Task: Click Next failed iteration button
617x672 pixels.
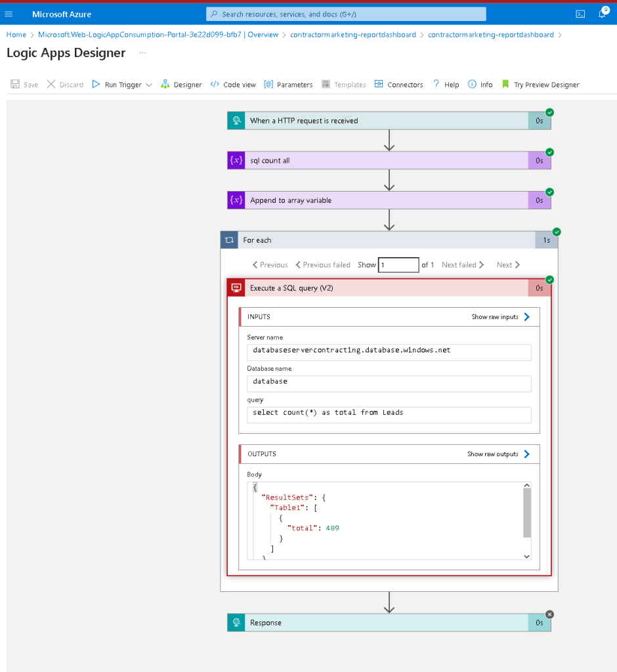Action: click(463, 265)
